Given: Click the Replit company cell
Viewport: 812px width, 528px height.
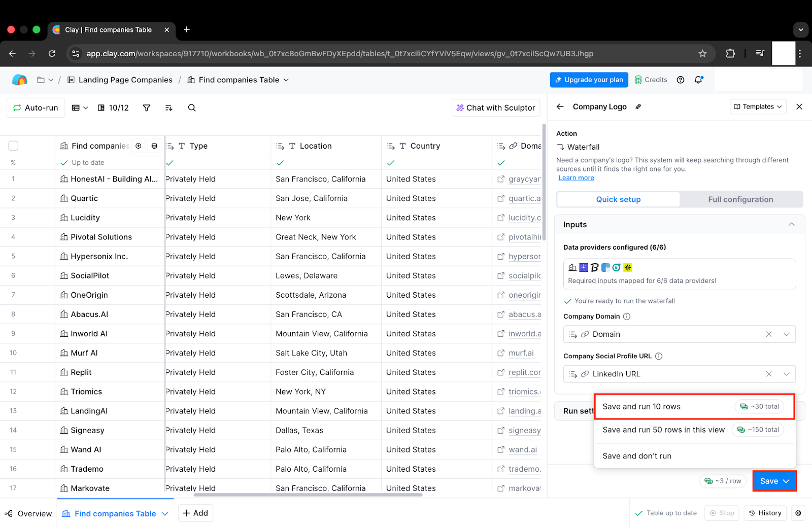Looking at the screenshot, I should pyautogui.click(x=110, y=372).
